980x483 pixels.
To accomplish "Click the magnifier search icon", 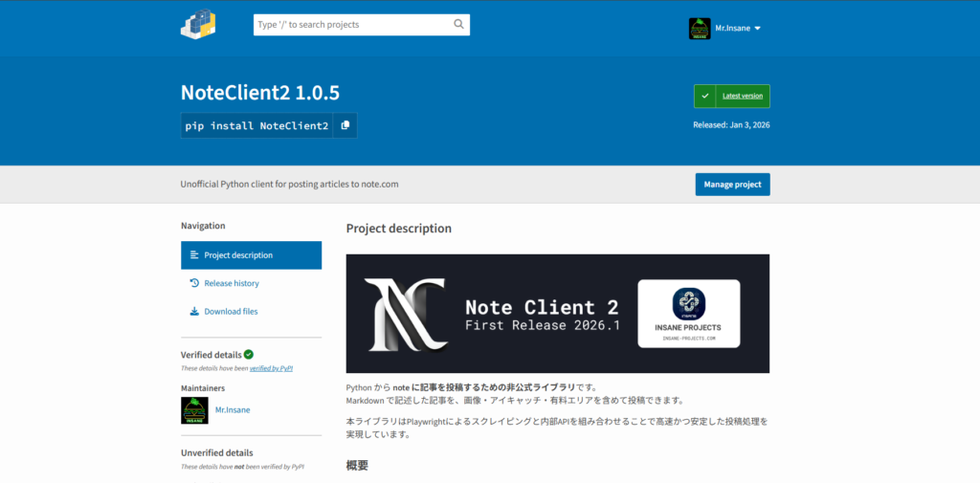I will 459,24.
